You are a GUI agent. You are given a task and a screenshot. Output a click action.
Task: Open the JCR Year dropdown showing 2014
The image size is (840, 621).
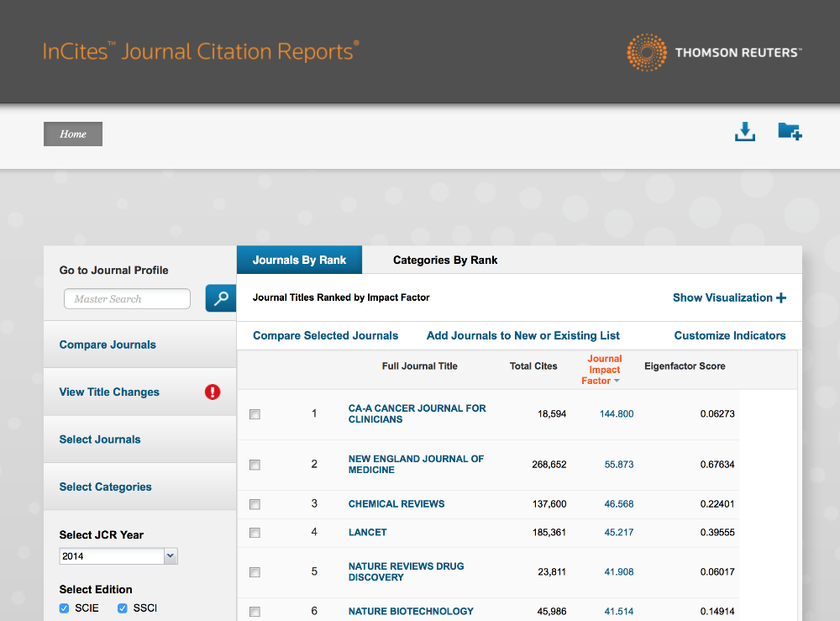point(118,556)
